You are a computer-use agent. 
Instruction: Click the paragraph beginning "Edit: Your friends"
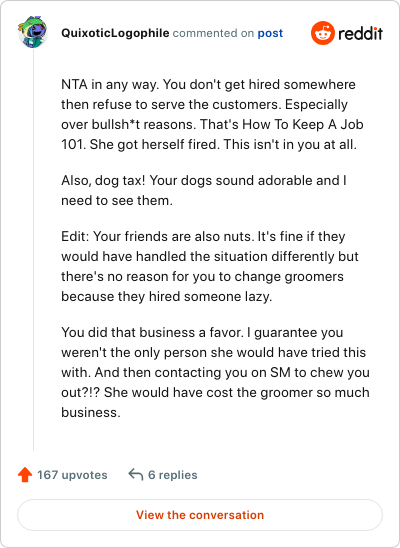[210, 266]
